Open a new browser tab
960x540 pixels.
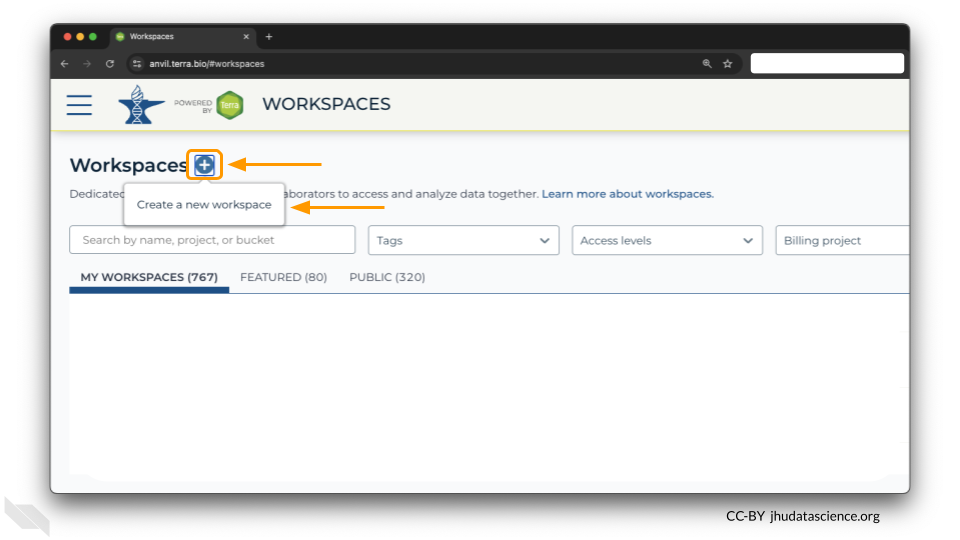pyautogui.click(x=269, y=37)
